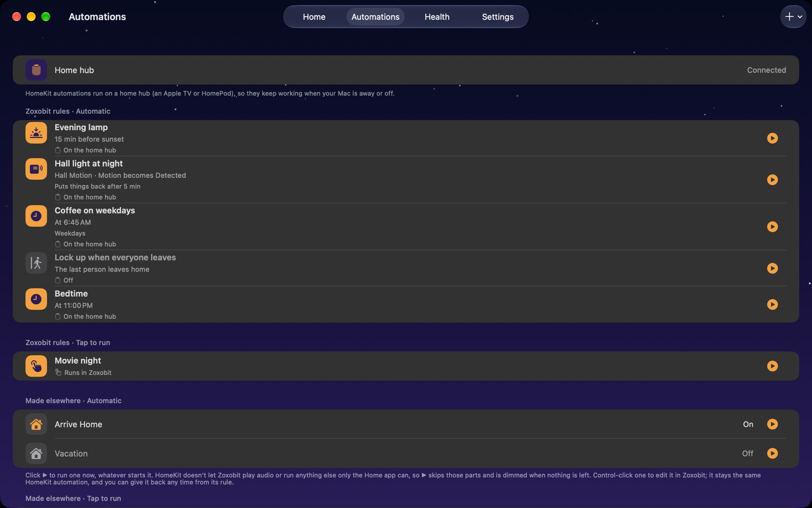Click the sunset icon for Evening lamp
The image size is (812, 508).
pyautogui.click(x=36, y=133)
